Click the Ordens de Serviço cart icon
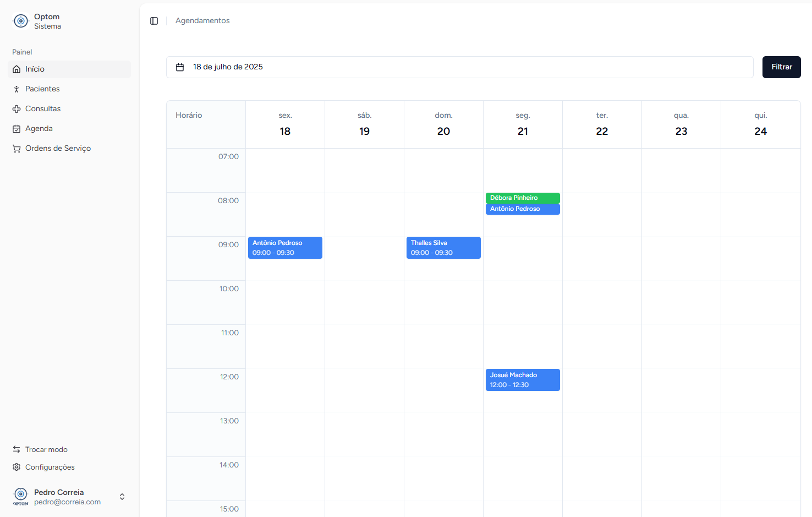 click(17, 149)
